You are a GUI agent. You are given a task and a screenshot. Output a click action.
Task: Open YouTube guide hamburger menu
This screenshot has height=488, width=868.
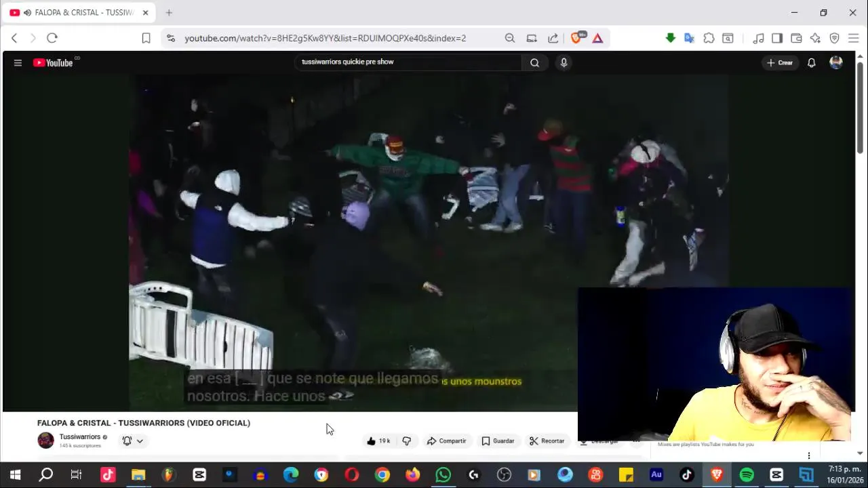coord(18,62)
